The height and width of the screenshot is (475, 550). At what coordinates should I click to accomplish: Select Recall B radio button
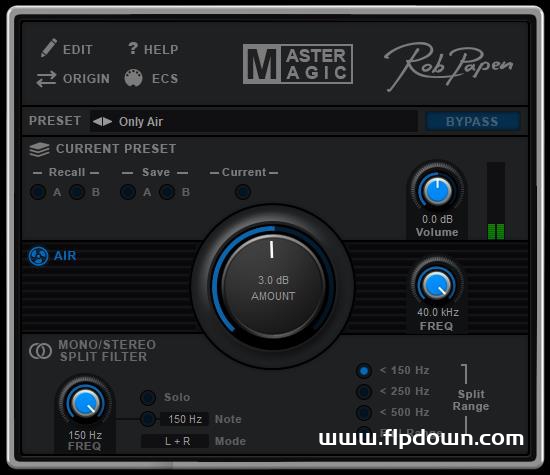point(77,192)
